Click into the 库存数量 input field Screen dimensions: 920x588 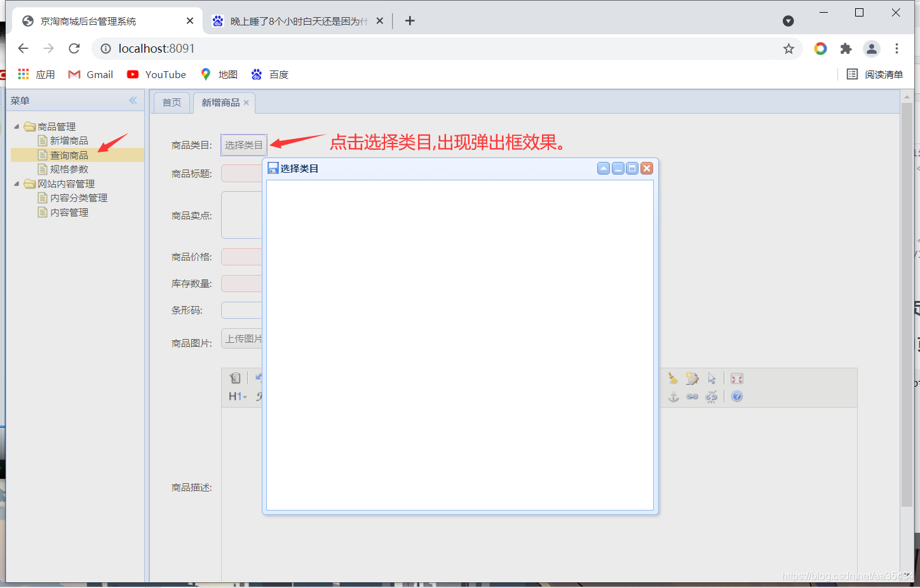(x=241, y=283)
